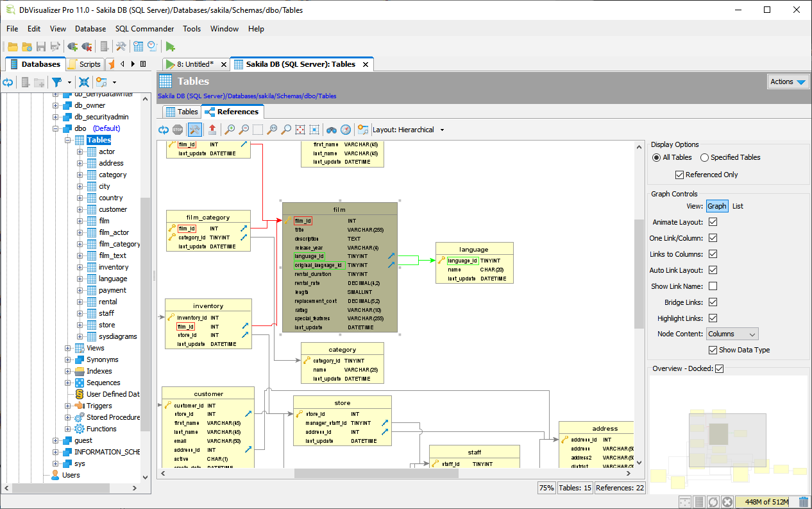This screenshot has width=812, height=509.
Task: Click the Export graph red arrow icon
Action: 212,130
